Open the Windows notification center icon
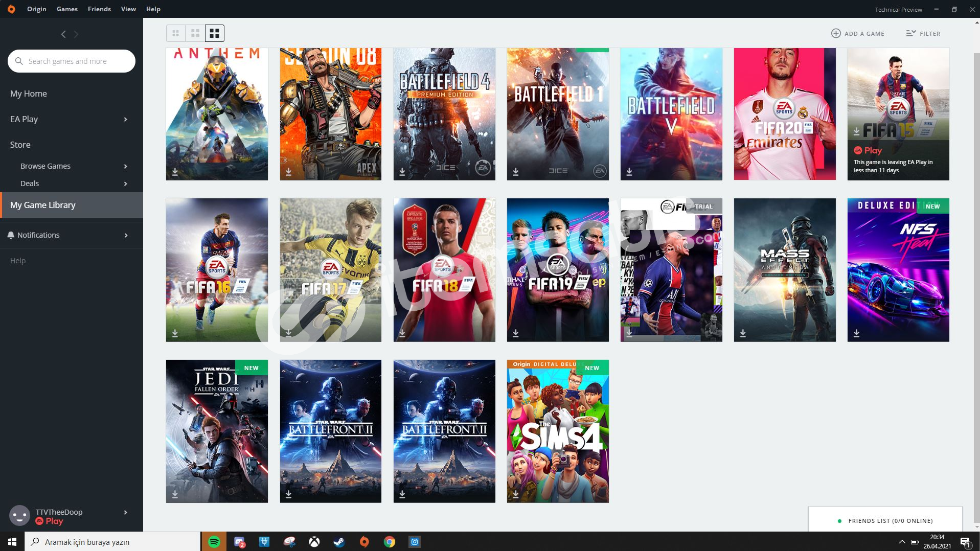The image size is (980, 551). click(x=965, y=542)
